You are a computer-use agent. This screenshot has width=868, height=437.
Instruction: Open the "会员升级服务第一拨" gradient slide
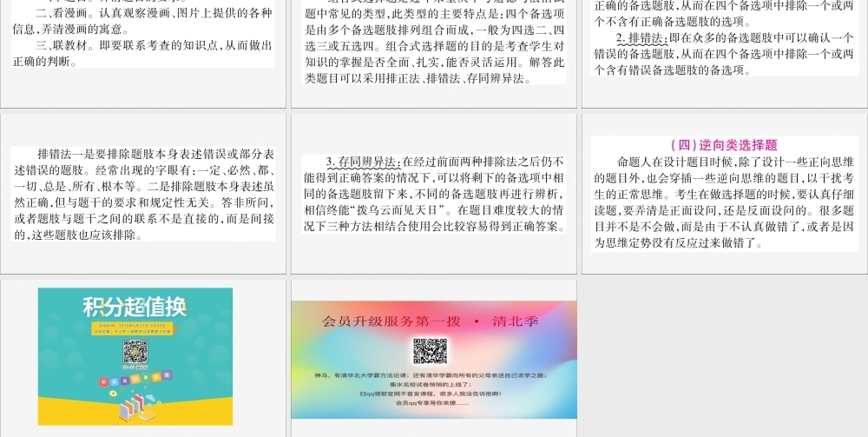pos(434,359)
